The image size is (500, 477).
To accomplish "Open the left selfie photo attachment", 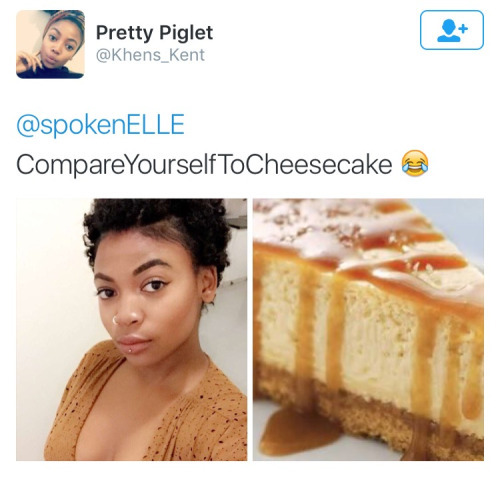I will pos(132,330).
